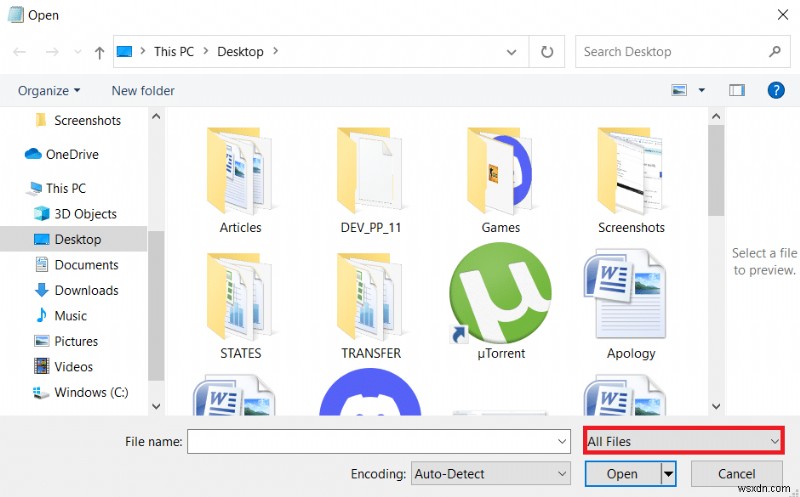
Task: Refresh the Desktop folder listing
Action: [547, 51]
